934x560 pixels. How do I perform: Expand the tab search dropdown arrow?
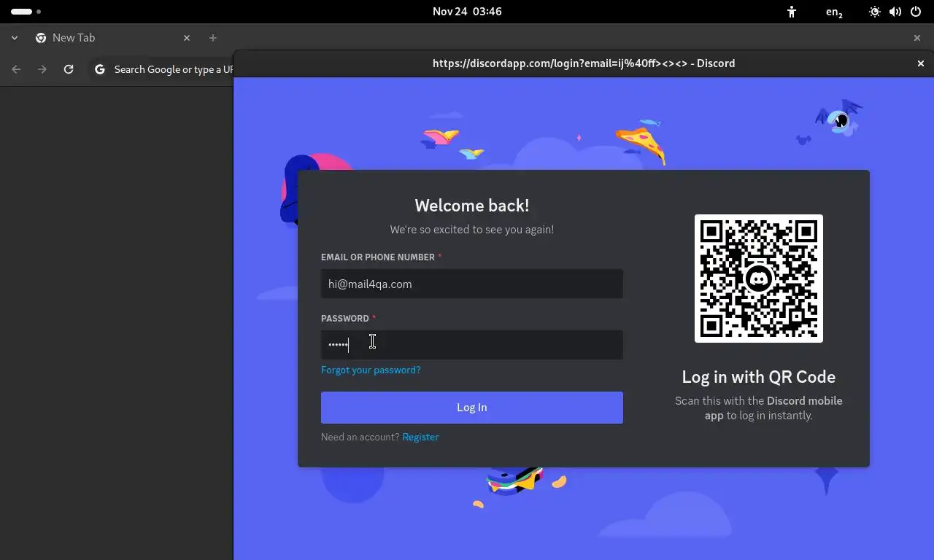pyautogui.click(x=15, y=38)
